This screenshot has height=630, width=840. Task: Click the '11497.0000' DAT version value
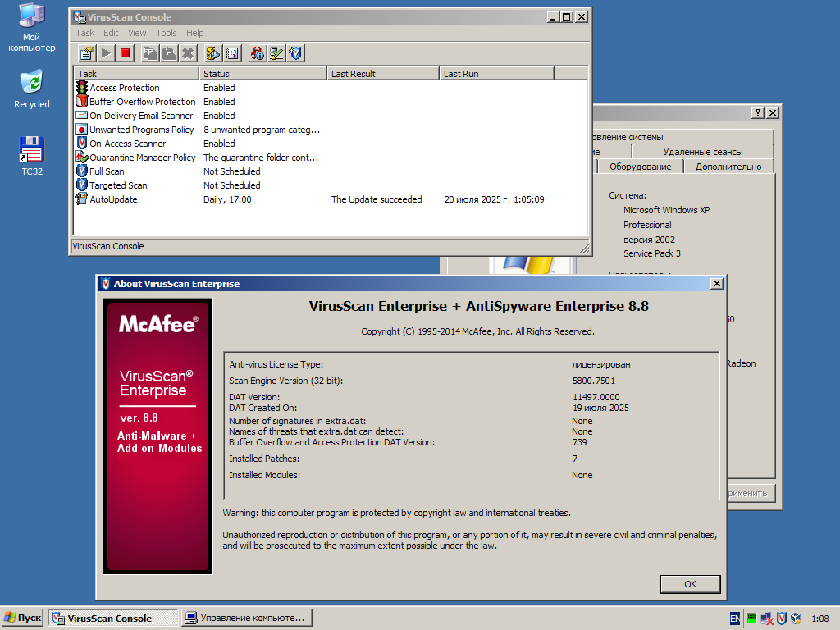click(x=596, y=397)
